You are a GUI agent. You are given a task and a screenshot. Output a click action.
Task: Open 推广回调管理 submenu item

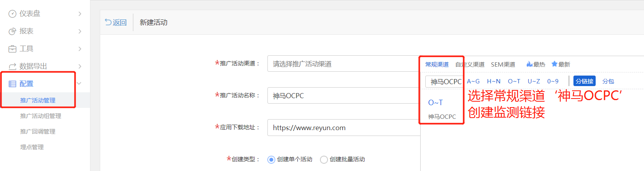point(38,131)
